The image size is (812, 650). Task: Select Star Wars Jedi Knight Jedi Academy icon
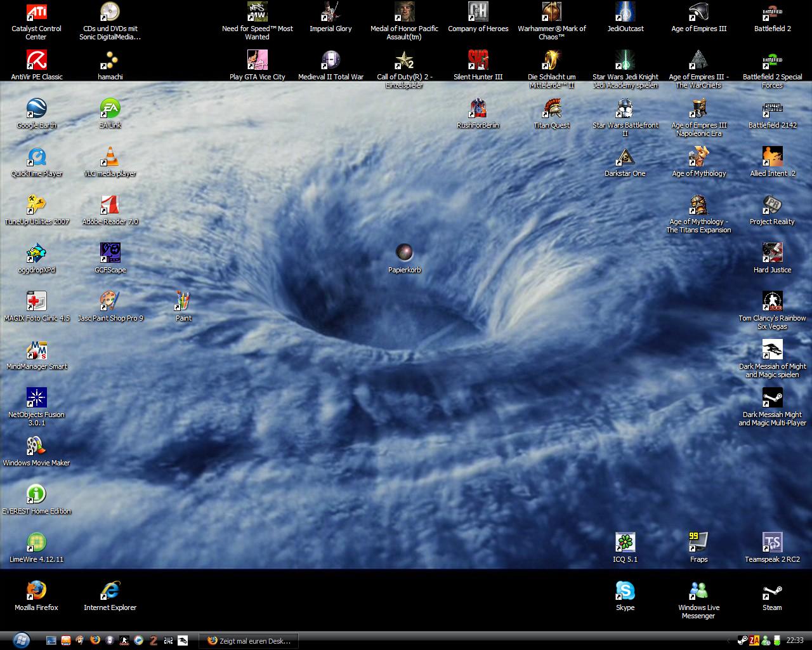(x=625, y=60)
